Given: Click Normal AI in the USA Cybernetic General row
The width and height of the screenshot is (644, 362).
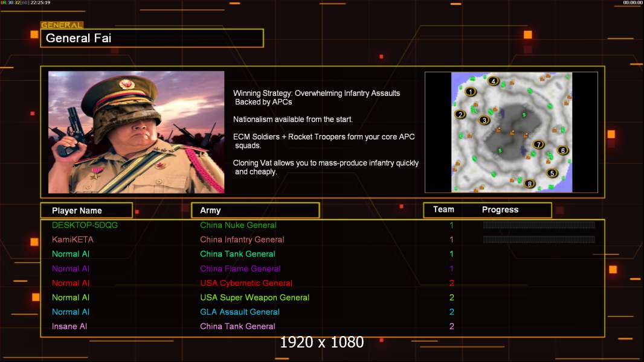Looking at the screenshot, I should pos(71,283).
